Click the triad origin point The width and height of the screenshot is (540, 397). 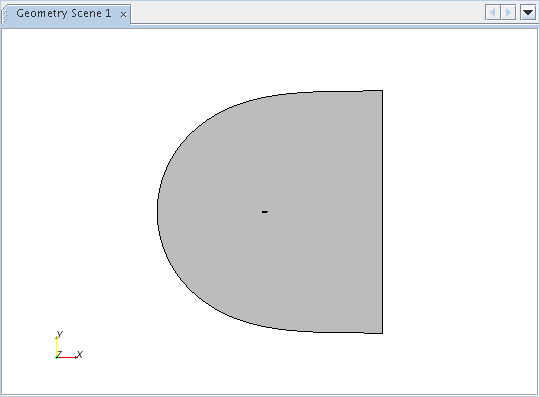point(56,357)
